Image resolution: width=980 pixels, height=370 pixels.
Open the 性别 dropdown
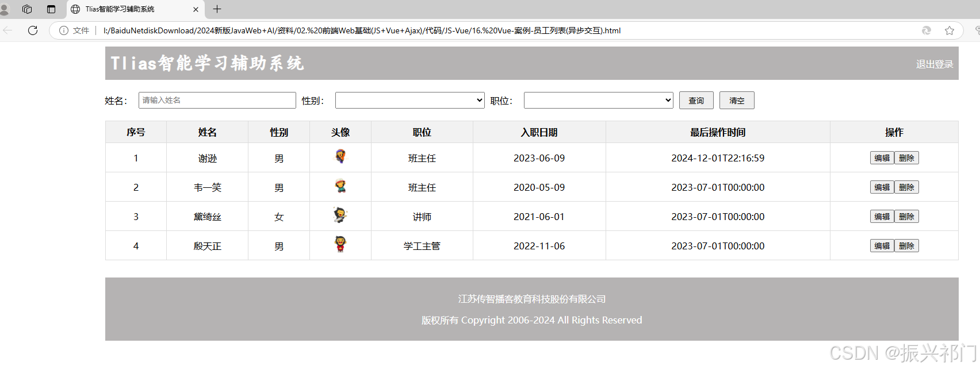410,101
